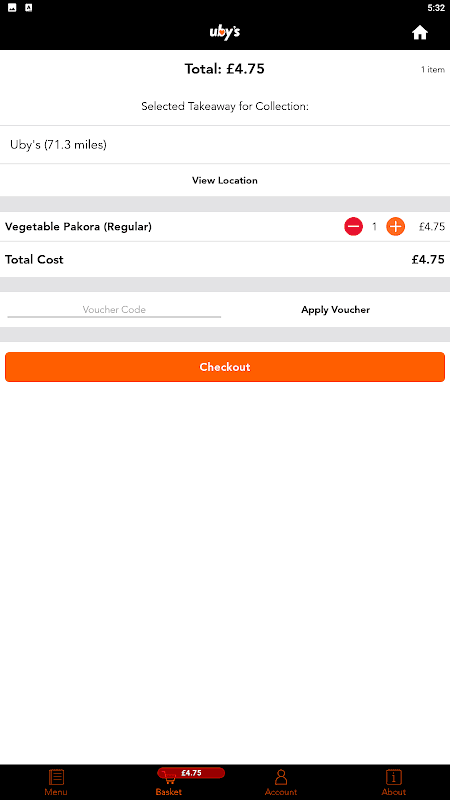Tap the About label in bottom bar
This screenshot has width=450, height=800.
pyautogui.click(x=393, y=792)
